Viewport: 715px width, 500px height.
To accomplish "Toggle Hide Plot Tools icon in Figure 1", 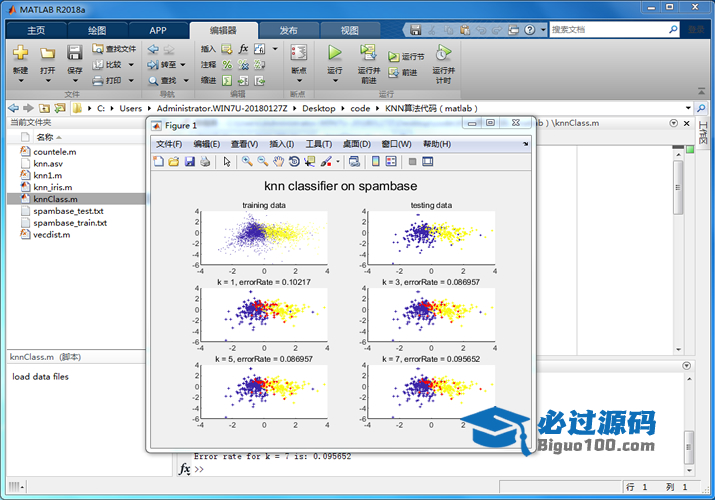I will [412, 161].
